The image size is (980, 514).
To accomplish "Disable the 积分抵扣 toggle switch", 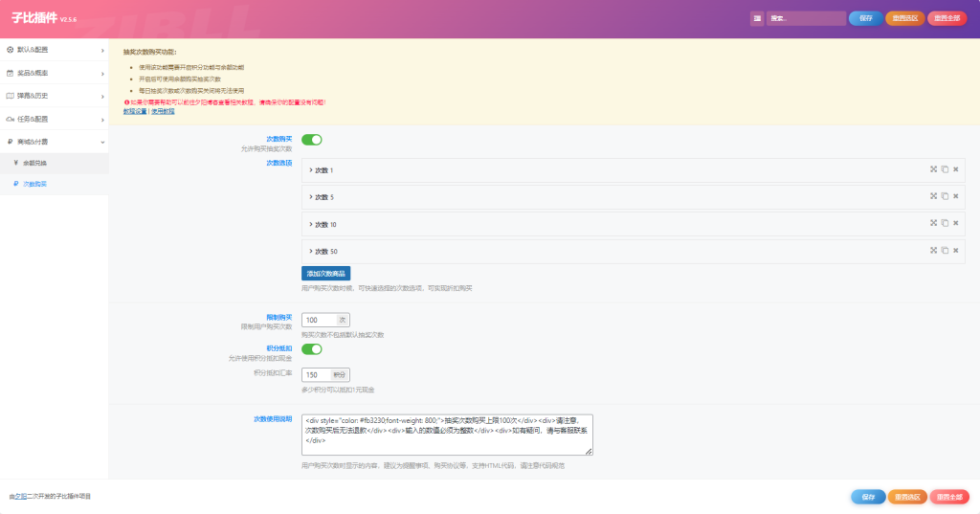I will pyautogui.click(x=312, y=349).
